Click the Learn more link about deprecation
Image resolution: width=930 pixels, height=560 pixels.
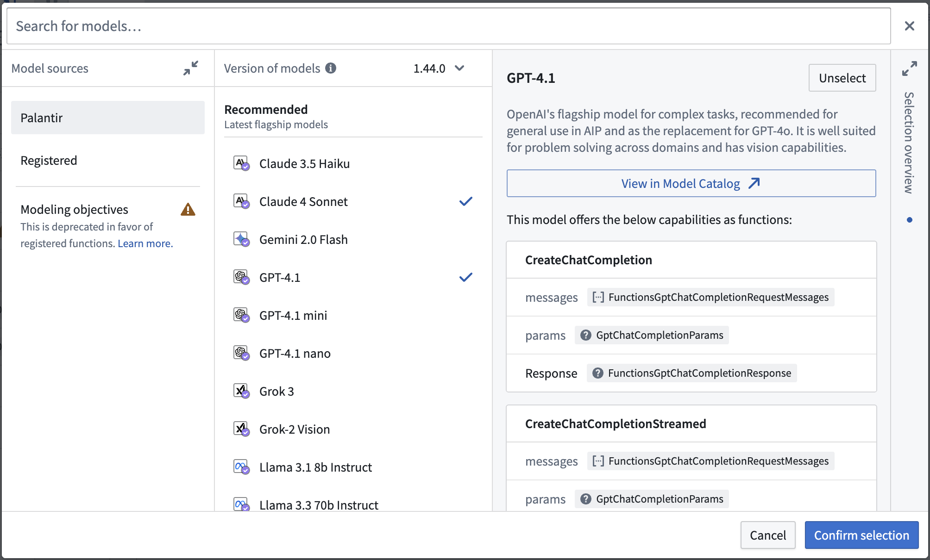145,243
